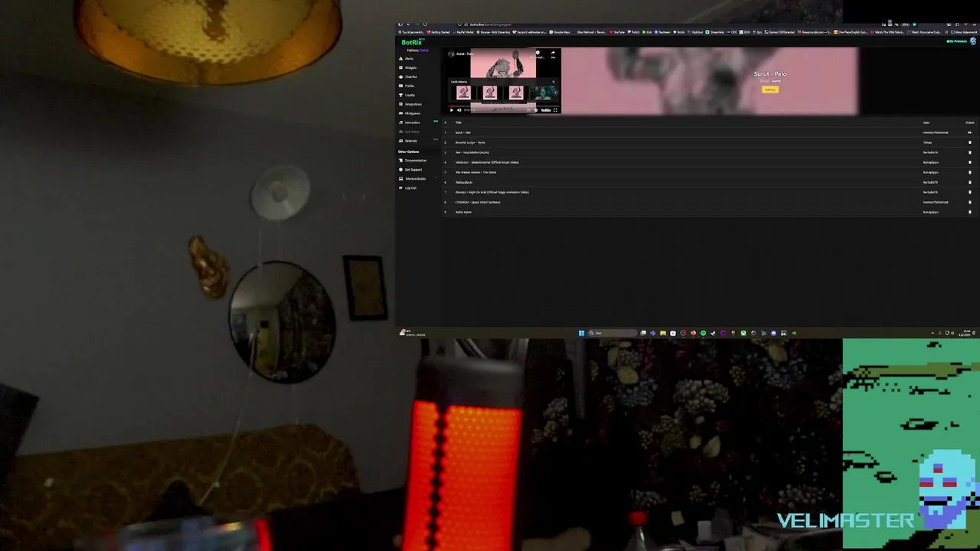Select first suggested video thumbnail

(x=464, y=93)
